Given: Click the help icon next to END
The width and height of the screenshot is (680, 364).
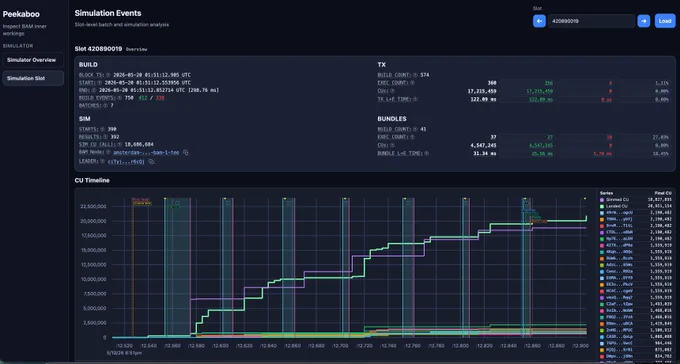Looking at the screenshot, I should (95, 90).
